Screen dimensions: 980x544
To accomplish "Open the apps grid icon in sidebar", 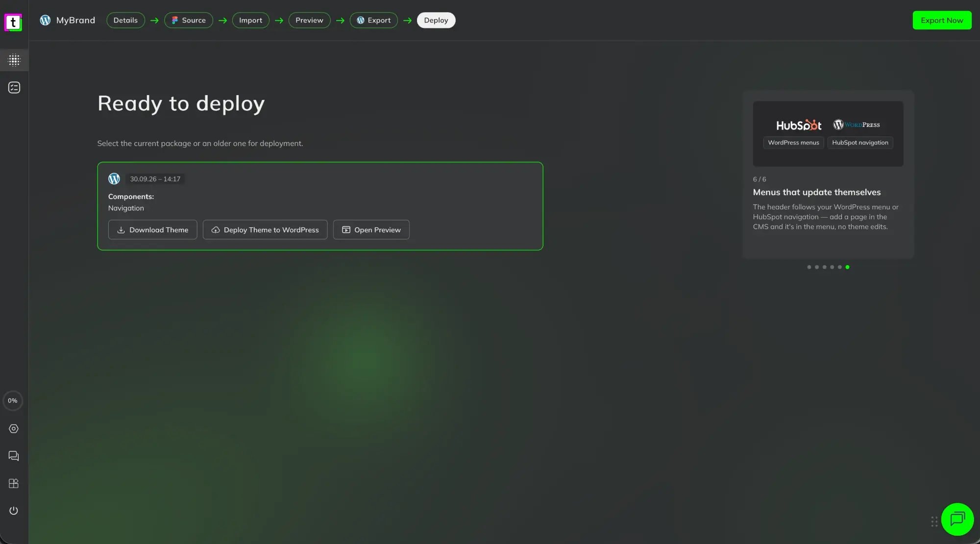I will [14, 483].
